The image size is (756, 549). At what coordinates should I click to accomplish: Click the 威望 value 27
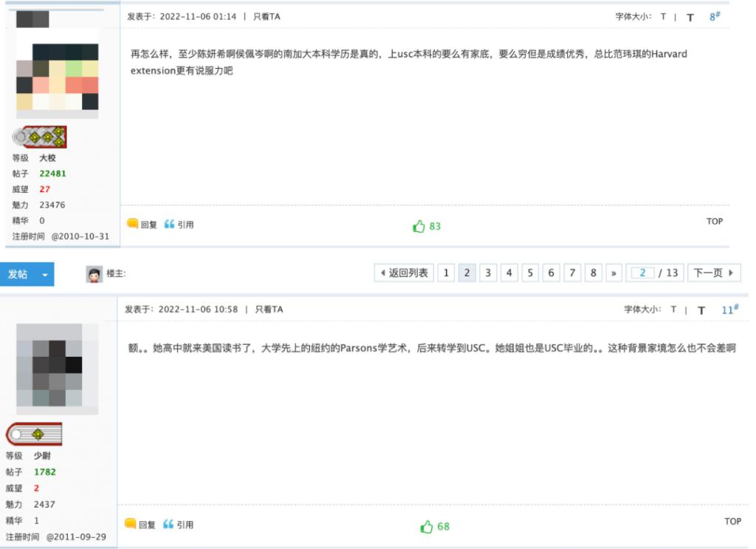pos(45,189)
